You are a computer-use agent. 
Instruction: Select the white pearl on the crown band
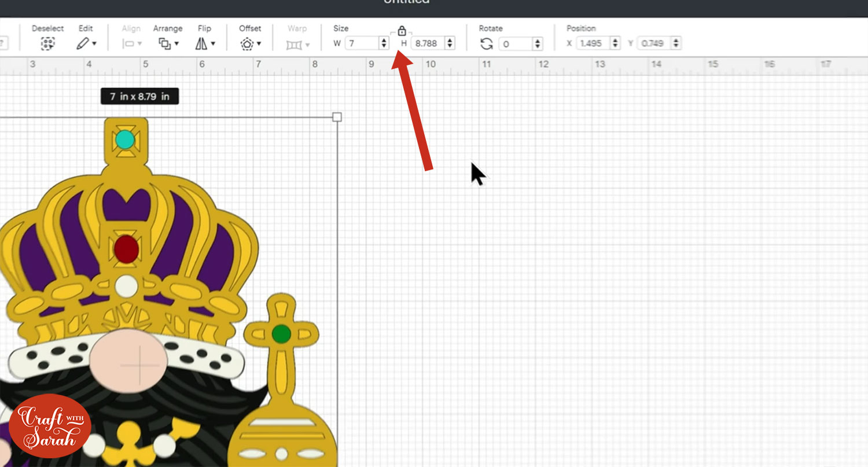point(126,286)
